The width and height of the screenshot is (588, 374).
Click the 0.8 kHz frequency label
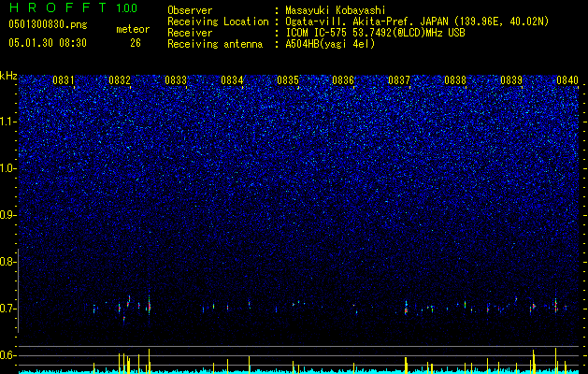tap(8, 262)
